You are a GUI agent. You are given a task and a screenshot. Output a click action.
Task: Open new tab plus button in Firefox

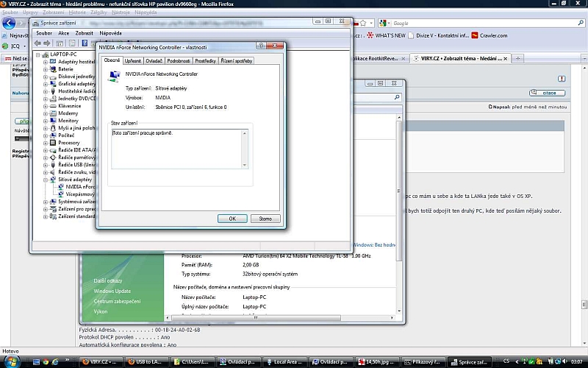click(x=518, y=59)
